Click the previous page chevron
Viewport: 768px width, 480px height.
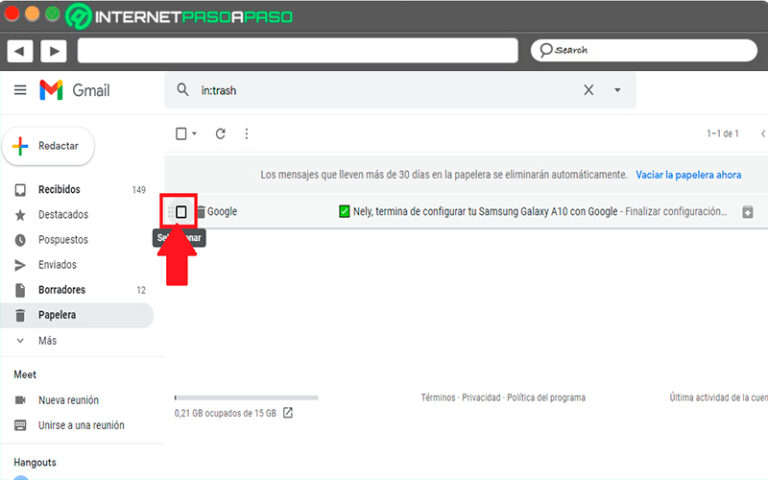pos(763,134)
